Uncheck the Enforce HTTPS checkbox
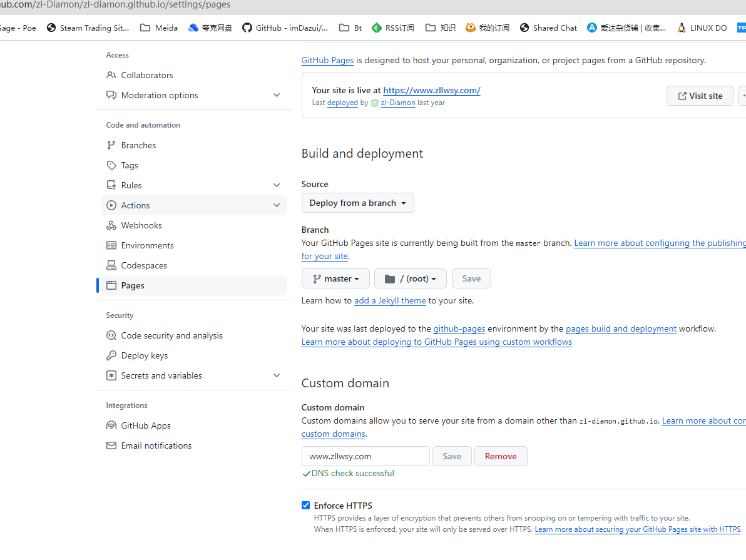 coord(305,506)
